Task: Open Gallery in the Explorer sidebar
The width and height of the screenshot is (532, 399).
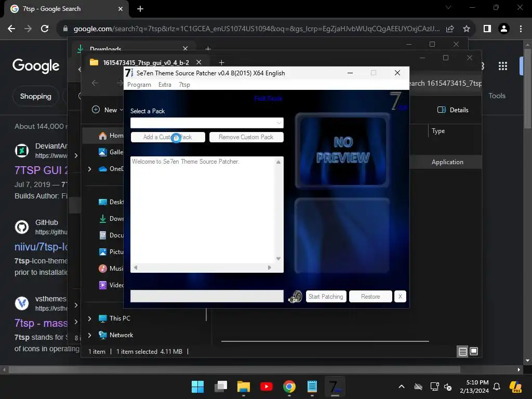Action: (111, 152)
